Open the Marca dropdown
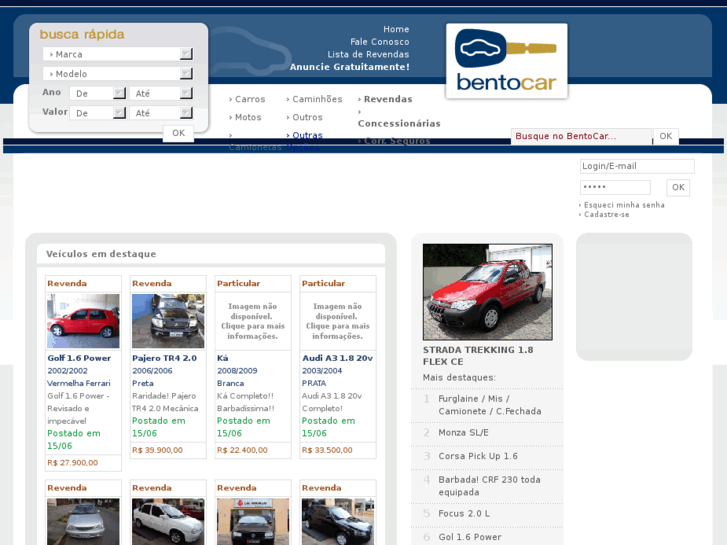This screenshot has height=545, width=727. click(117, 54)
